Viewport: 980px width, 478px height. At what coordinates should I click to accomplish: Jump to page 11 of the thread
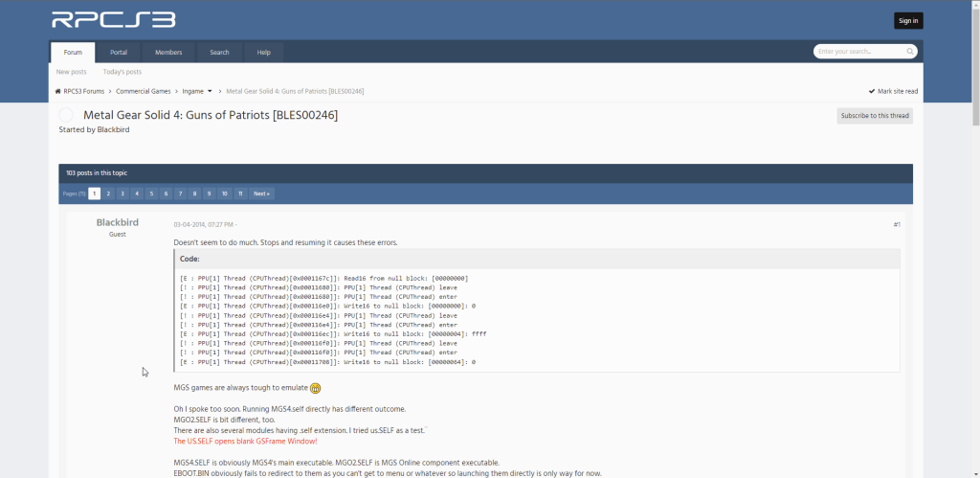pyautogui.click(x=240, y=193)
